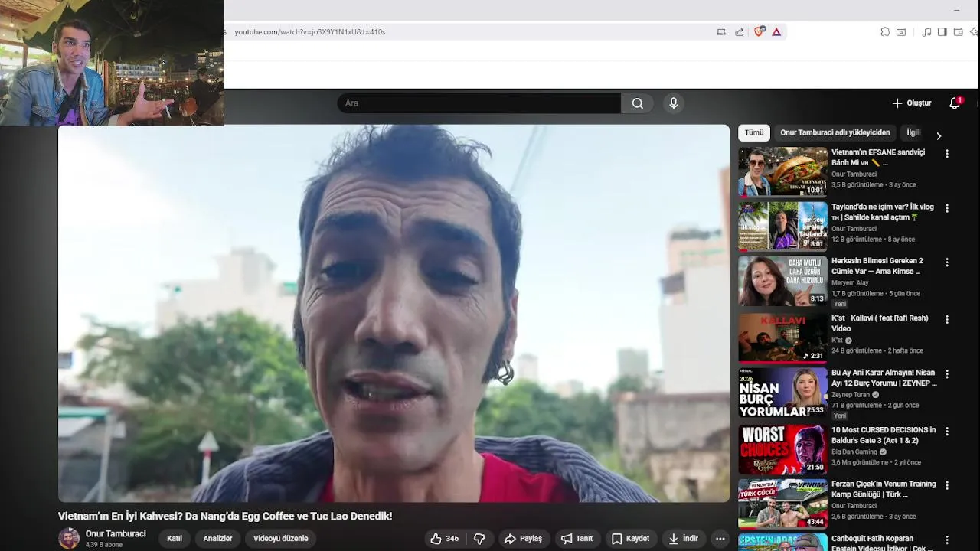Image resolution: width=980 pixels, height=551 pixels.
Task: Open the Analizler analytics button
Action: tap(217, 539)
